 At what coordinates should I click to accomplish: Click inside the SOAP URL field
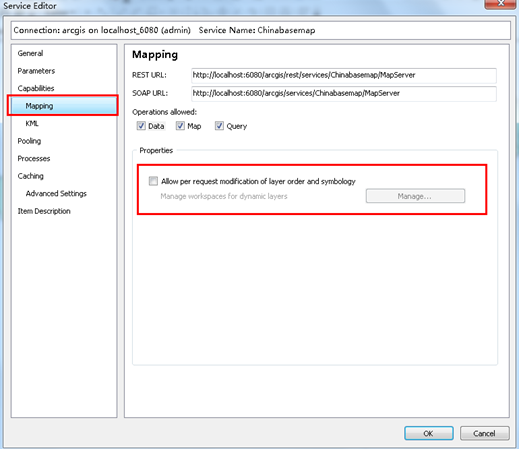point(344,93)
